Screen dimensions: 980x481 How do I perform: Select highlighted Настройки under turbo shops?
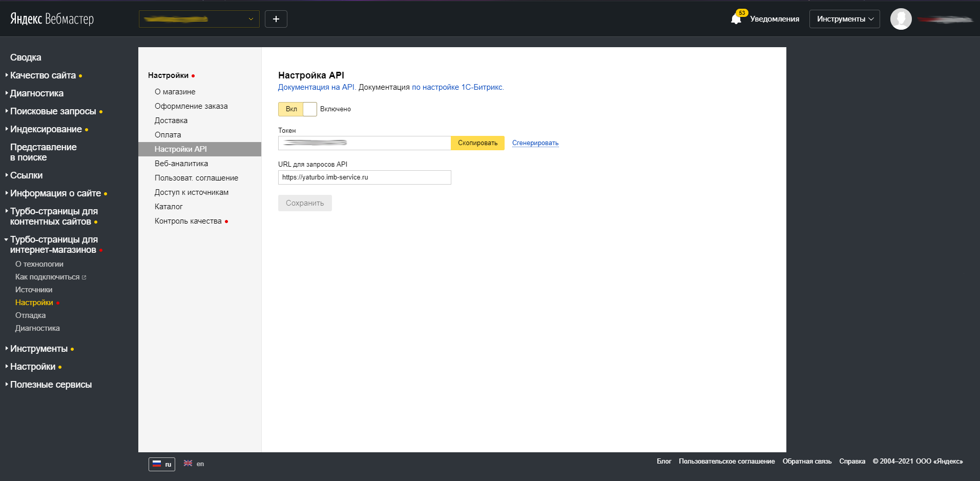tap(34, 303)
